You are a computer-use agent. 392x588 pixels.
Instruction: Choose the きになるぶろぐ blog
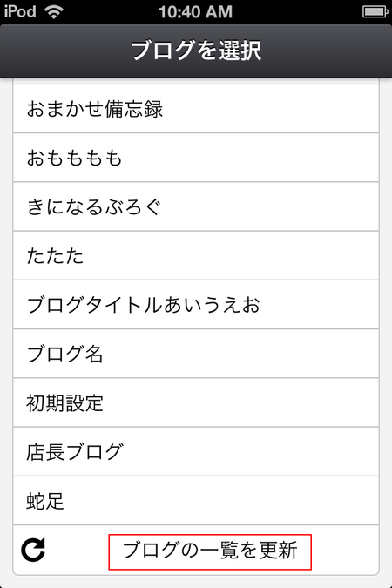tap(196, 206)
